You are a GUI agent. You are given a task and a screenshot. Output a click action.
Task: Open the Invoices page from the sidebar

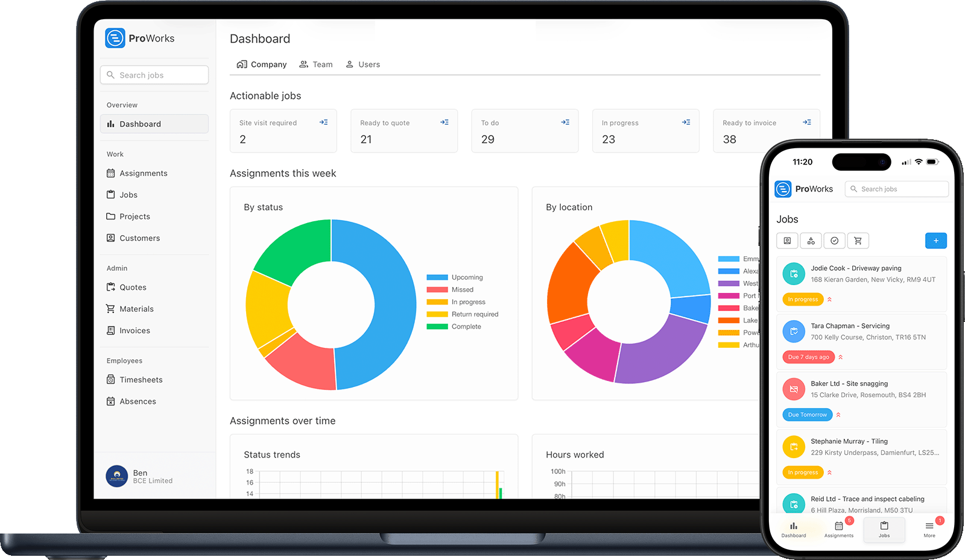134,330
